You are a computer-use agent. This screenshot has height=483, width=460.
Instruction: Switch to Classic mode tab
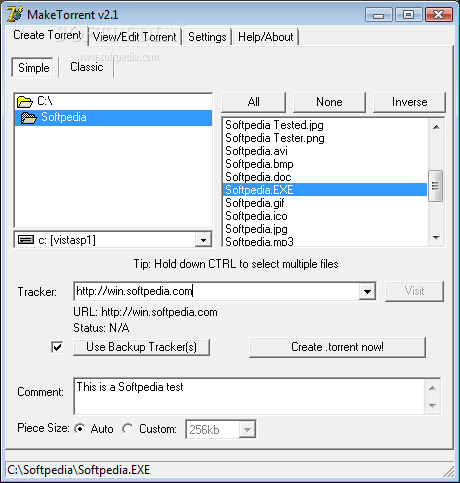pyautogui.click(x=87, y=67)
